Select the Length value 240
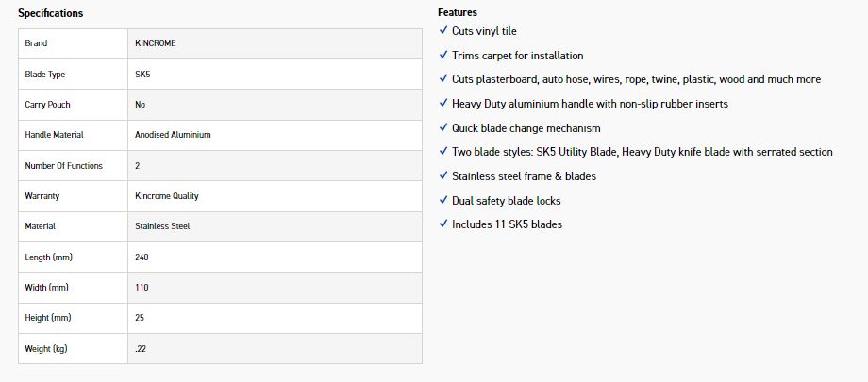The height and width of the screenshot is (382, 868). 142,257
